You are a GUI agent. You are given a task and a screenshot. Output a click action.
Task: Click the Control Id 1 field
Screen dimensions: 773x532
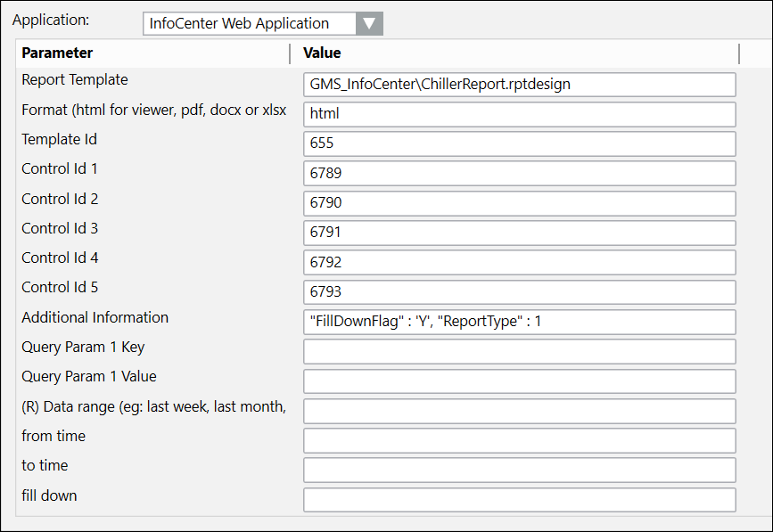pos(519,173)
